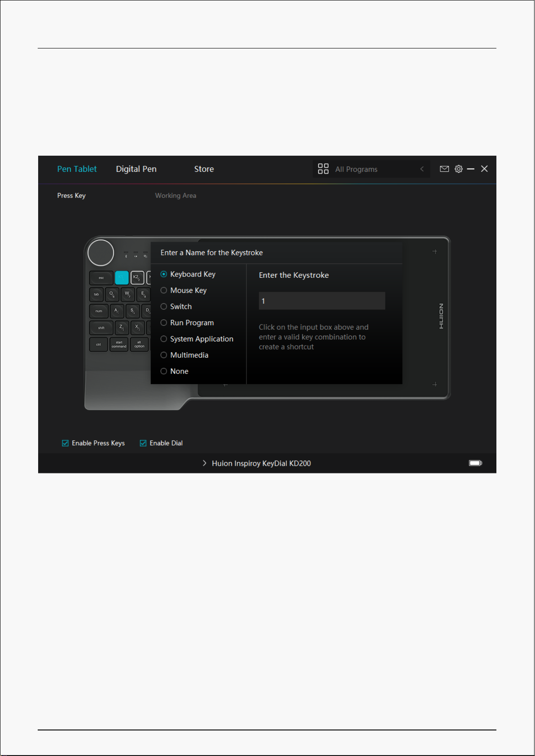The height and width of the screenshot is (756, 535).
Task: Choose the Keyboard Key radio option
Action: (x=188, y=274)
